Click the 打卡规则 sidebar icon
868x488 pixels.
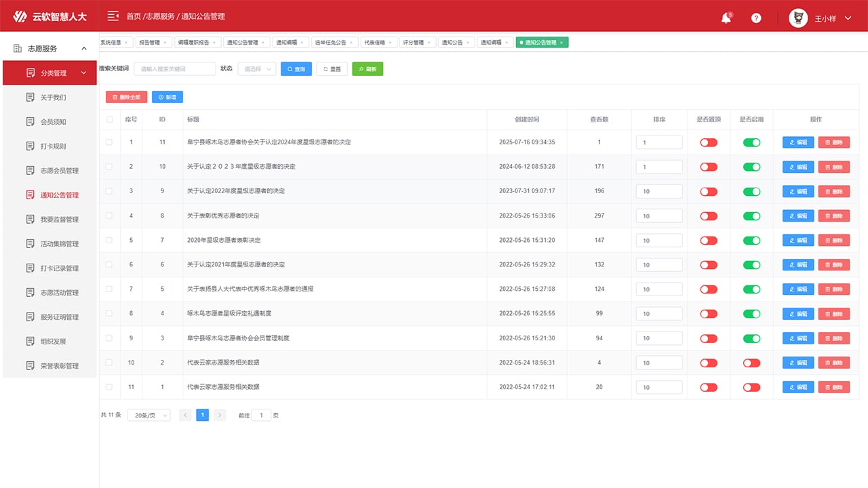coord(30,146)
